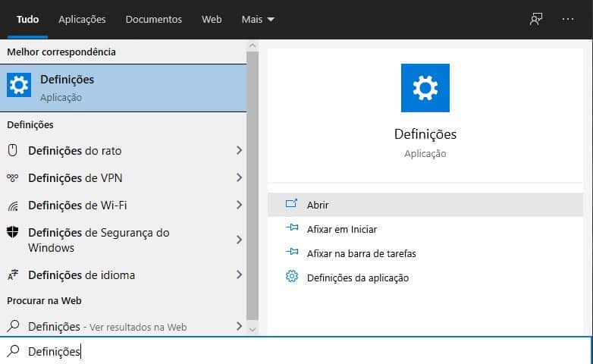593x364 pixels.
Task: Select the Definições de VPN result
Action: (123, 178)
